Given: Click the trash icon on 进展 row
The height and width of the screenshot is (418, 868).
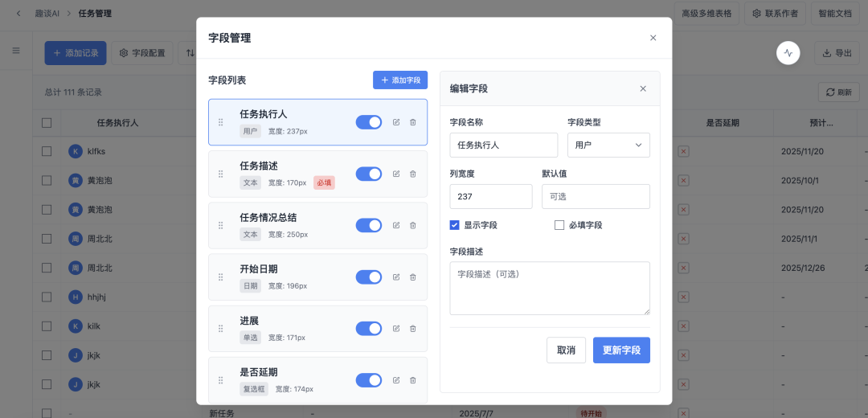Looking at the screenshot, I should coord(413,328).
